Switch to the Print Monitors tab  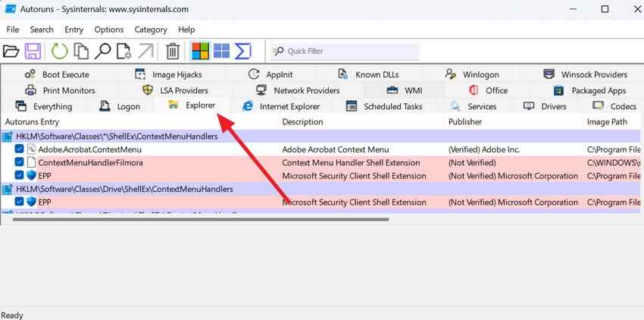tap(60, 90)
